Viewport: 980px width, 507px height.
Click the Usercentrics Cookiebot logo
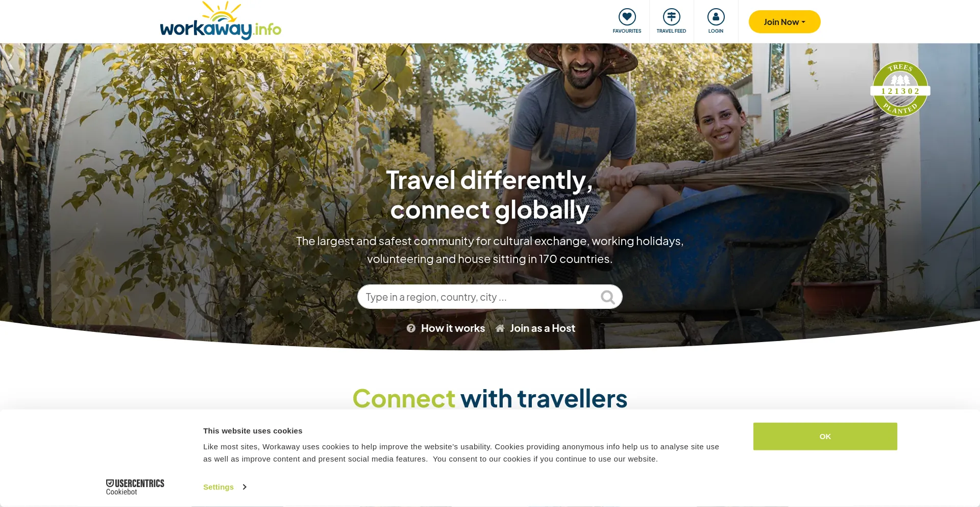click(135, 487)
